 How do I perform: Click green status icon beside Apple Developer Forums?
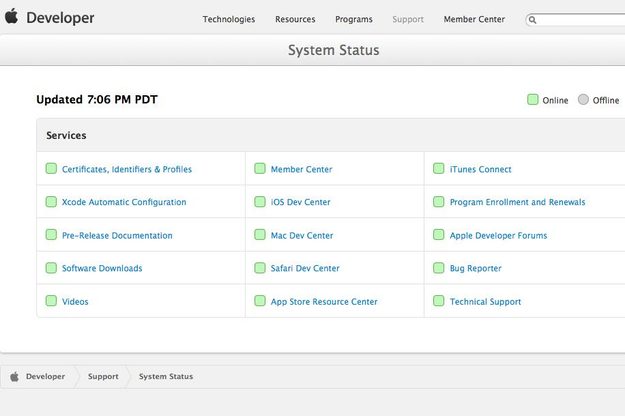[x=438, y=235]
